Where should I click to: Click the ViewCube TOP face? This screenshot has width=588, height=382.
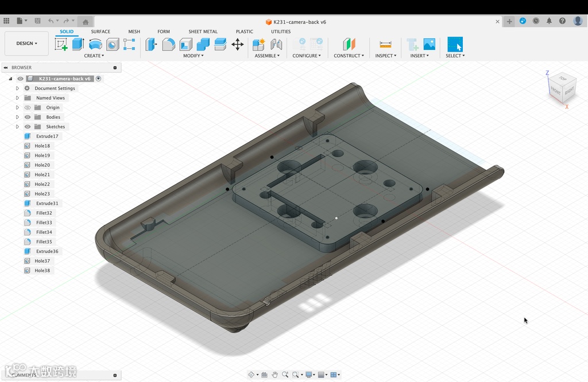[x=563, y=79]
